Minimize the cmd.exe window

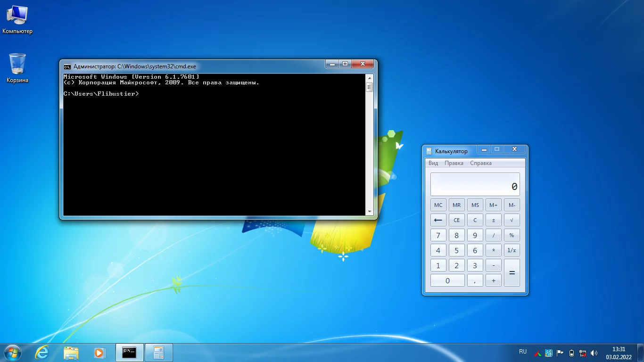[x=332, y=64]
